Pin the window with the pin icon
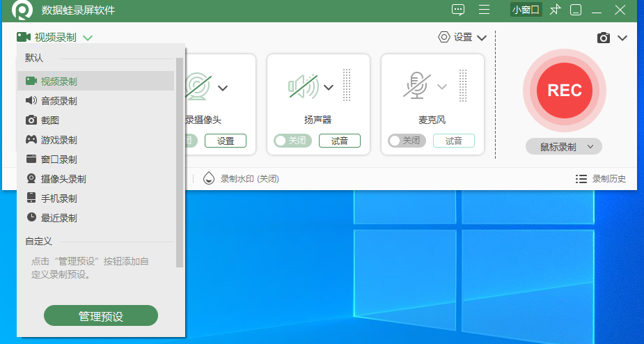644x344 pixels. click(556, 10)
